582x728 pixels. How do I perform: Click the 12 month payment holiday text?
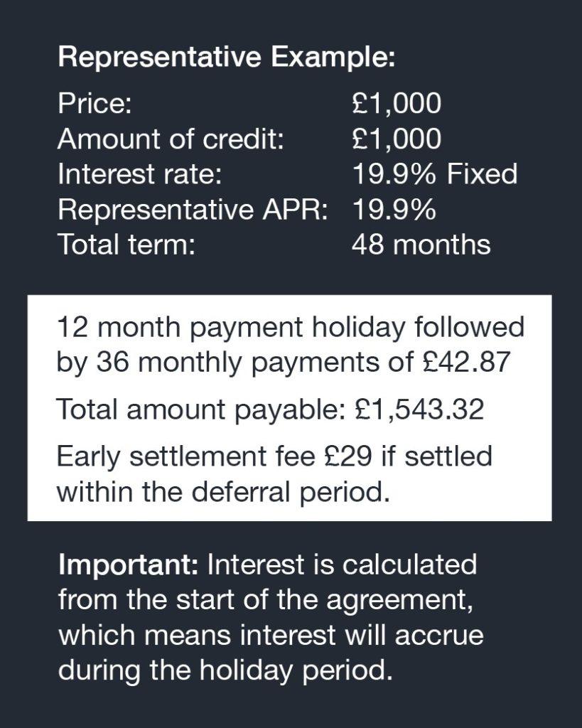click(231, 328)
